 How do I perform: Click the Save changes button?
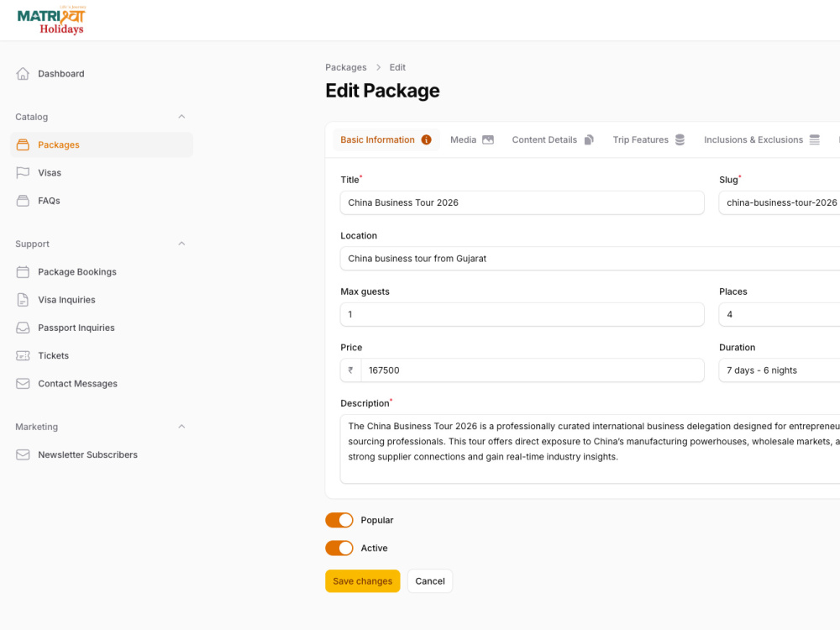[363, 581]
